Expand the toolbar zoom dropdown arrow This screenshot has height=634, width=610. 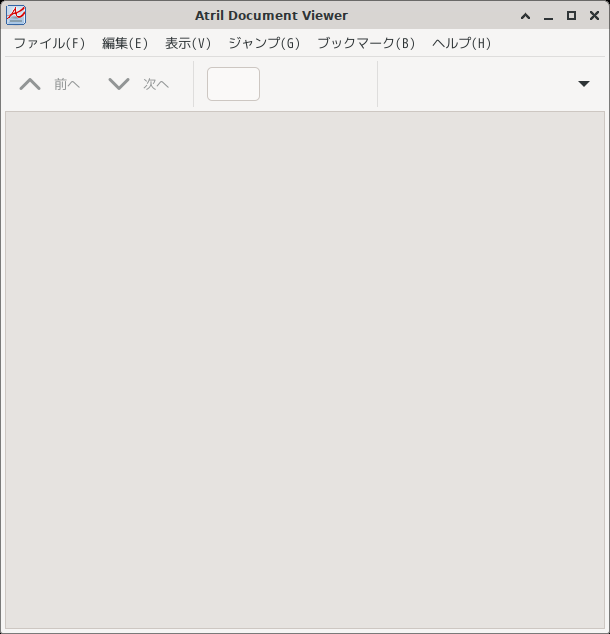coord(584,84)
